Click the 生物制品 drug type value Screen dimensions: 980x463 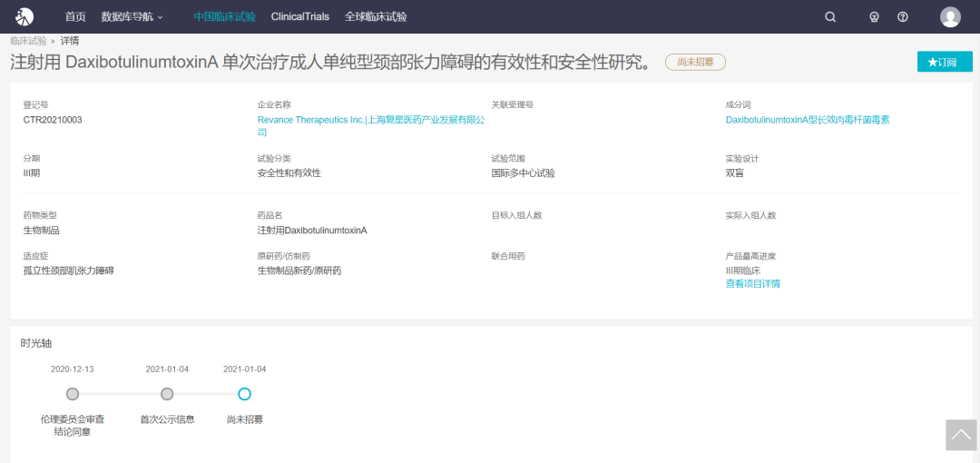pyautogui.click(x=41, y=231)
